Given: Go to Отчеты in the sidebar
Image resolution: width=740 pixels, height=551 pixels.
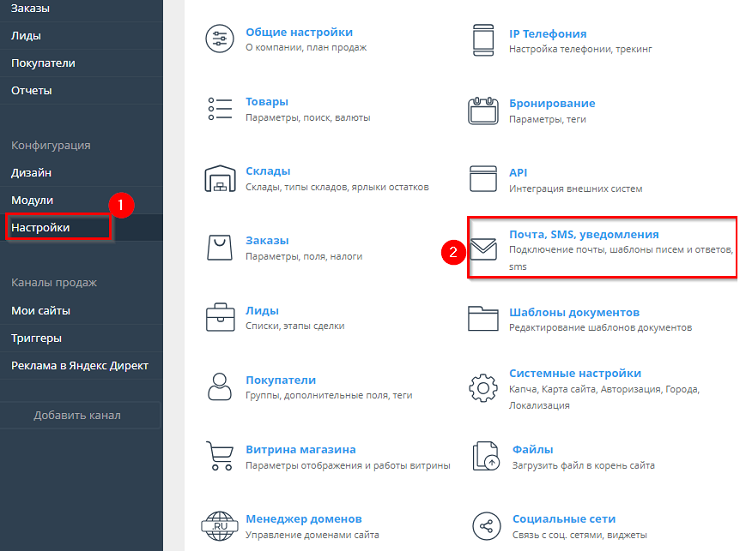Looking at the screenshot, I should coord(31,91).
